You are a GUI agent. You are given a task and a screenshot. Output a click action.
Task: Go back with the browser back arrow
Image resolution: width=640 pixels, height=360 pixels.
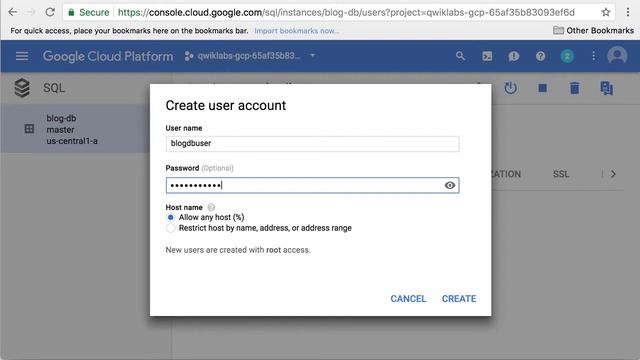13,12
